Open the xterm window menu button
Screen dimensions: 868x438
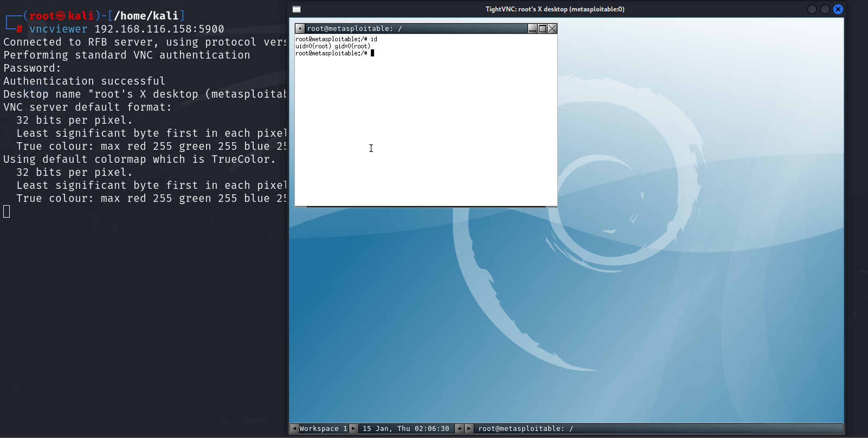(300, 29)
